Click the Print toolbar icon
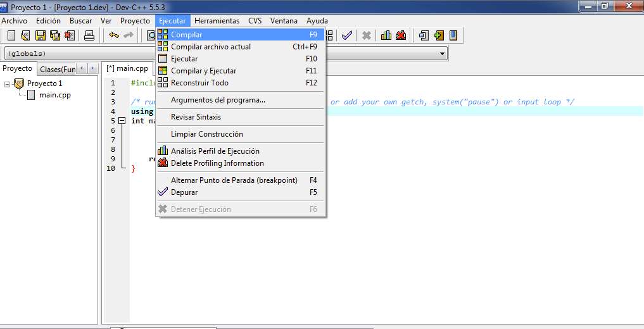The height and width of the screenshot is (329, 644). point(89,35)
